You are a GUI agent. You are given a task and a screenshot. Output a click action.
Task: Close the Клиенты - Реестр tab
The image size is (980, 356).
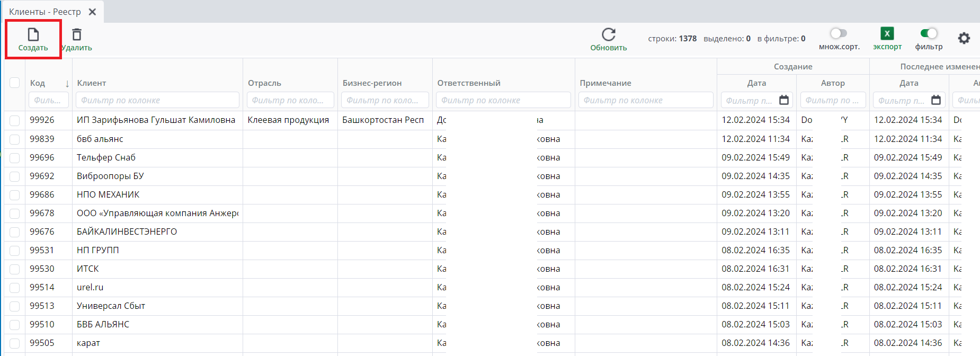point(92,12)
